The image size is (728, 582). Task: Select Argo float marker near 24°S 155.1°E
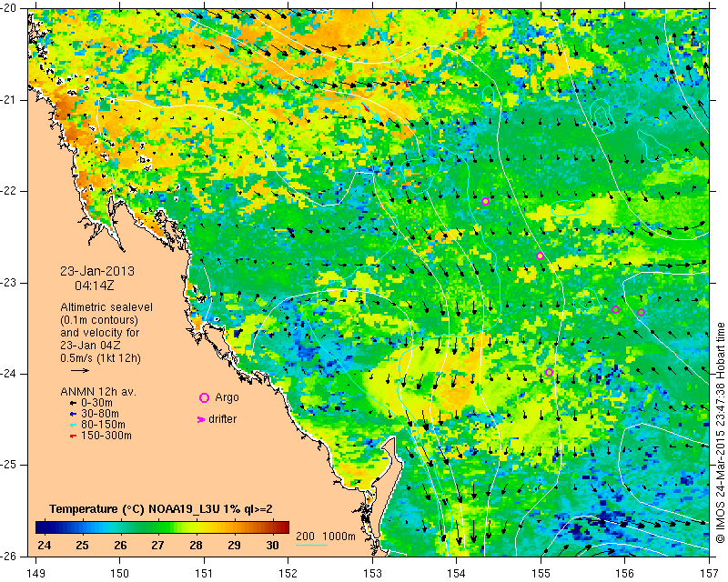[549, 372]
